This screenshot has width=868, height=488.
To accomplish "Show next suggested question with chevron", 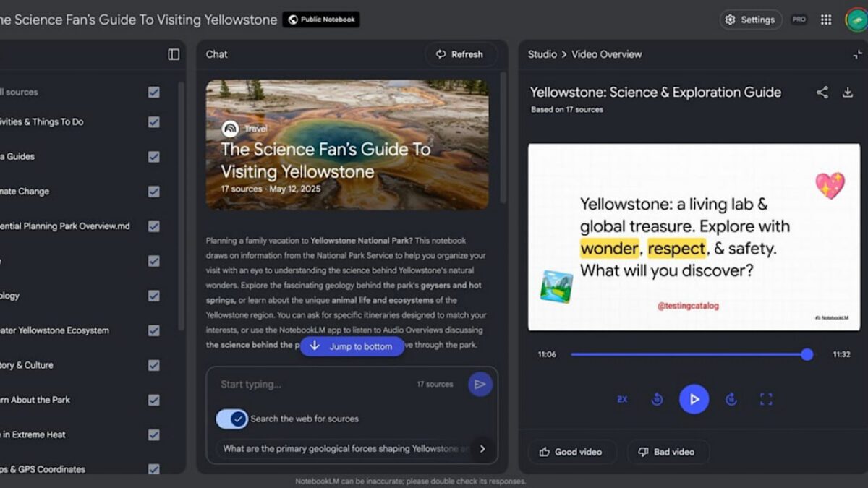I will (x=482, y=448).
